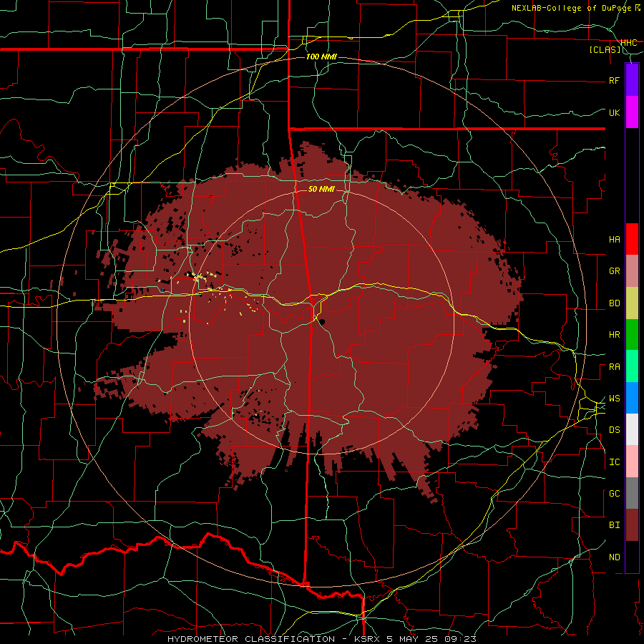The height and width of the screenshot is (644, 644).
Task: Click the UK legend label
Action: coord(614,112)
